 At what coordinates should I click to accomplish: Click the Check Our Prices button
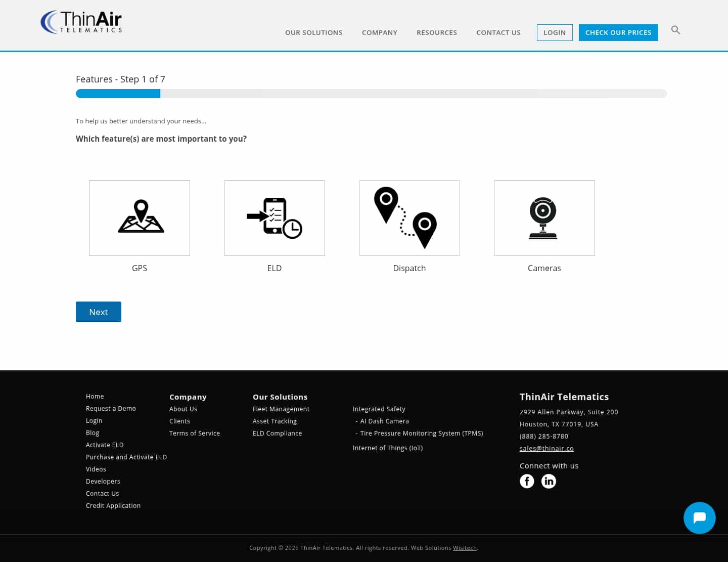point(618,32)
